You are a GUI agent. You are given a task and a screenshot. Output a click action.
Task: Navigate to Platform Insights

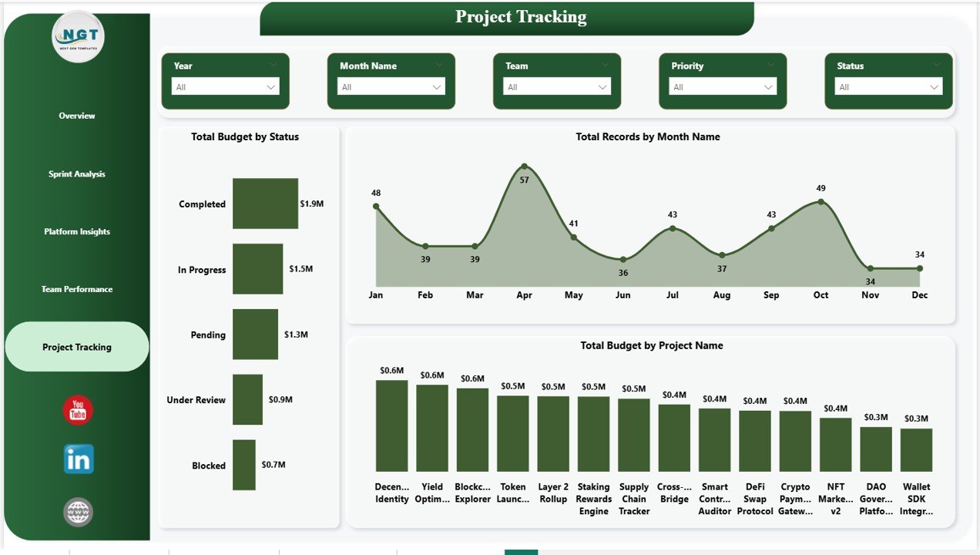click(76, 231)
